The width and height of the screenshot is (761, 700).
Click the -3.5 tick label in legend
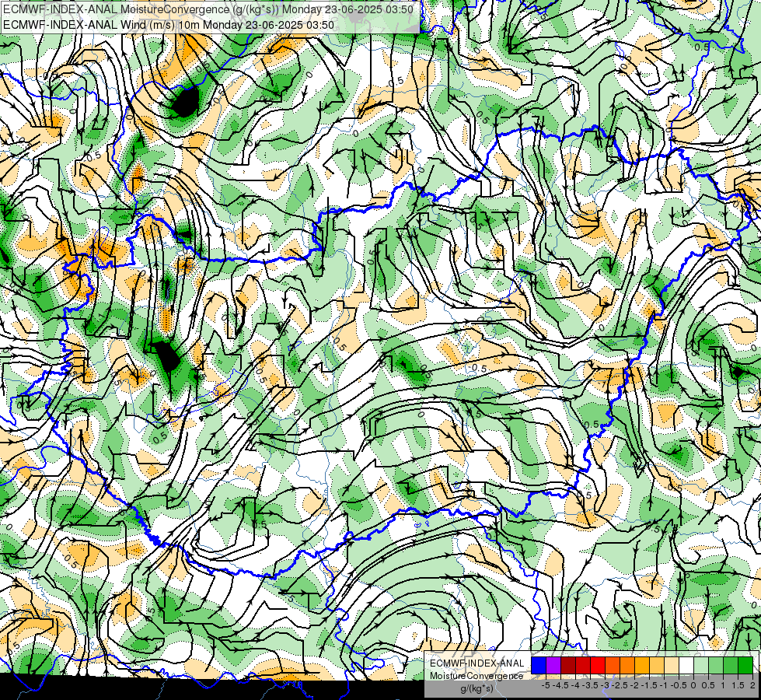tap(590, 685)
